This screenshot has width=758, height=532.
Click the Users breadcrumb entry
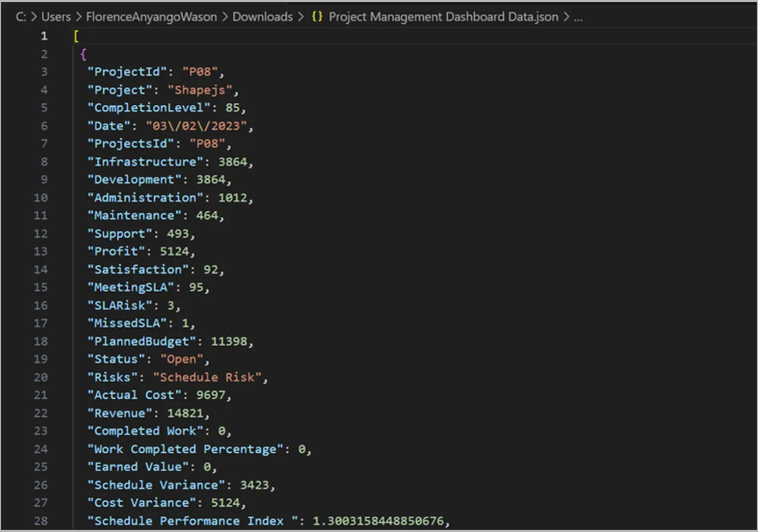[55, 16]
